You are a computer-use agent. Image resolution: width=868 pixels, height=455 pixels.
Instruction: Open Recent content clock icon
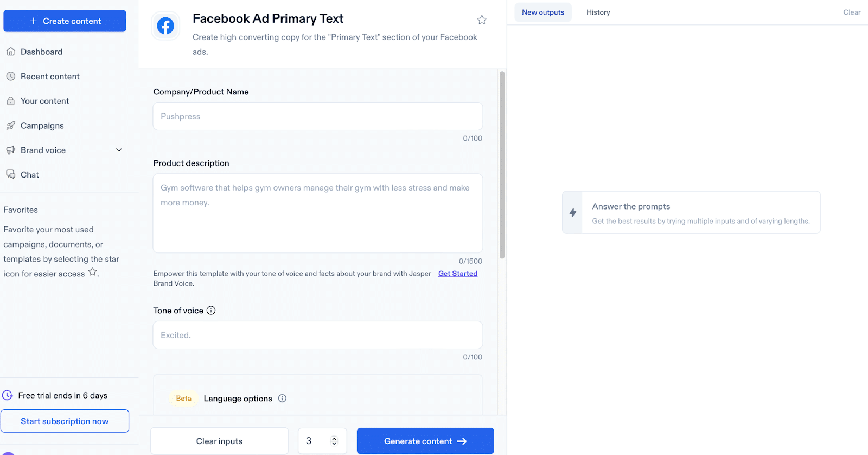[10, 77]
